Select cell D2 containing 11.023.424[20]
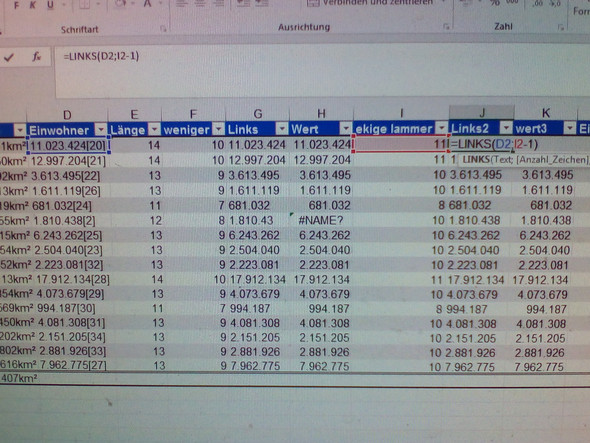Image resolution: width=590 pixels, height=443 pixels. pos(68,145)
